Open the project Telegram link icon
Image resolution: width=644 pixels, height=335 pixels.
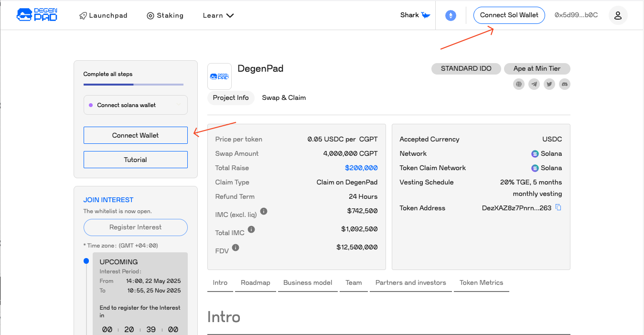pos(534,84)
